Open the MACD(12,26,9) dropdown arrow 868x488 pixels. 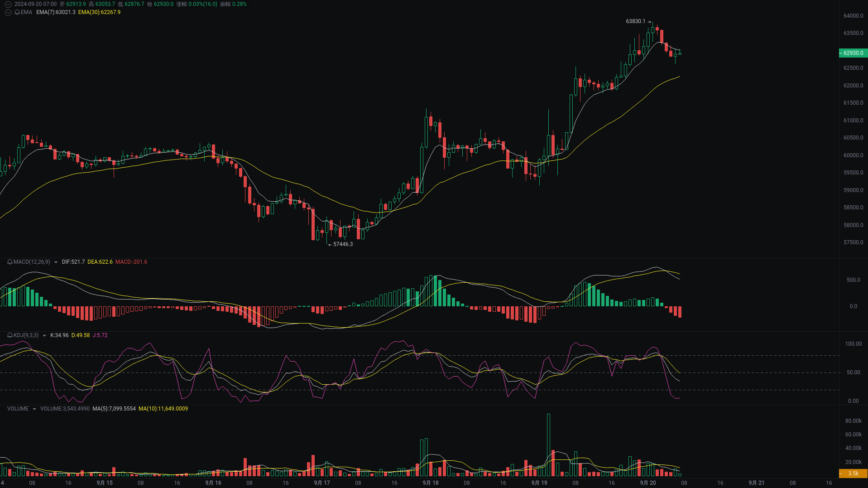[x=55, y=262]
